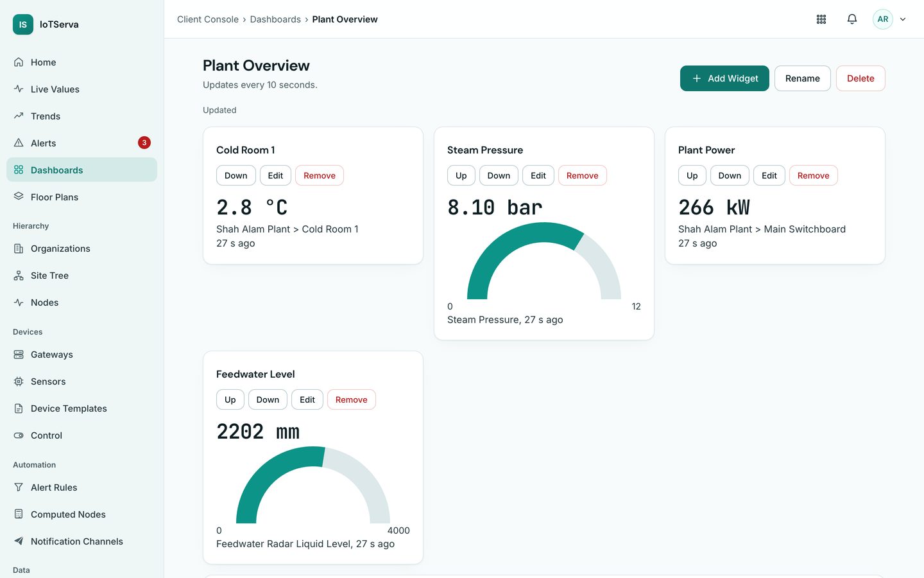Screen dimensions: 924x578
Task: Click the Floor Plans layers icon
Action: [19, 197]
